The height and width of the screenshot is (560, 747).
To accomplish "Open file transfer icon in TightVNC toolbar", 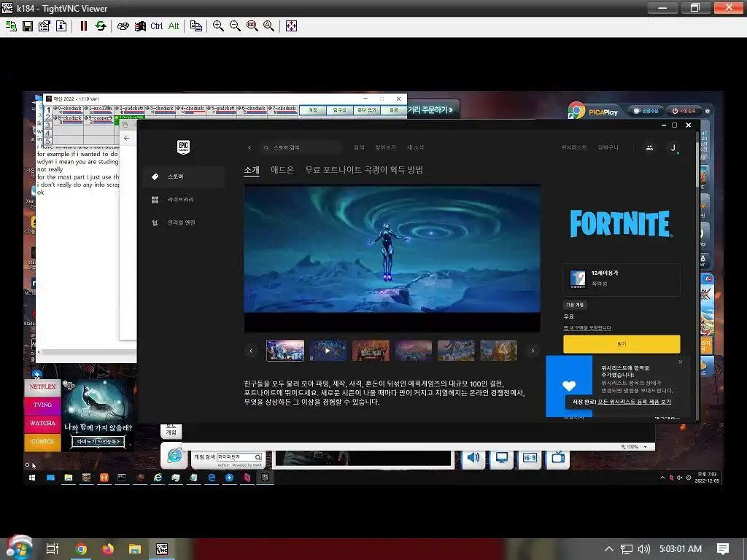I will 196,26.
